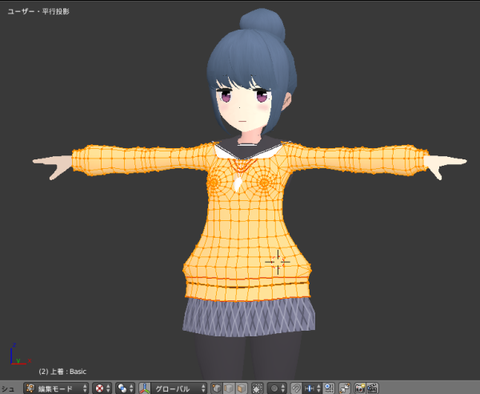Click the 3D cursor on the sweater

click(278, 262)
